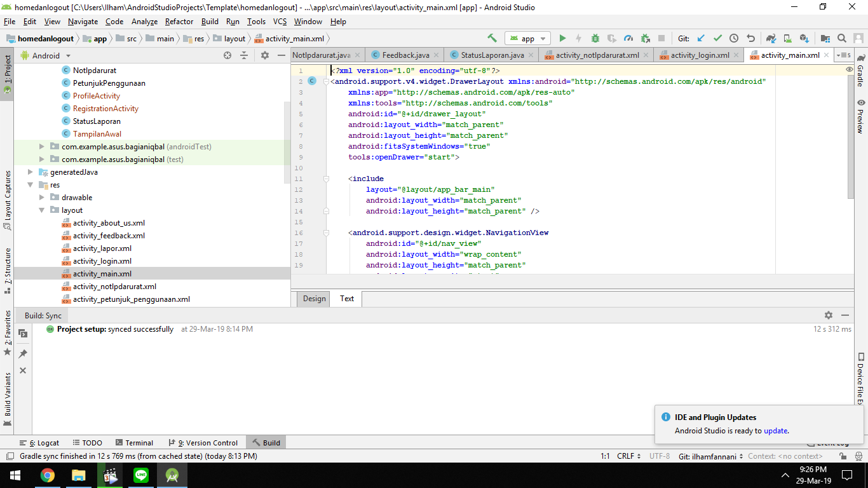Open the Analyze menu
The height and width of the screenshot is (488, 868).
[144, 22]
